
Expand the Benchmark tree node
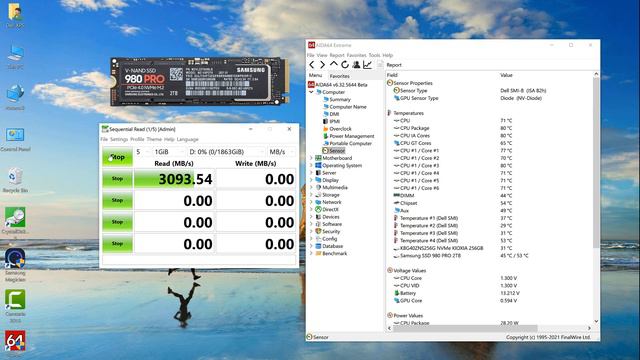tap(311, 253)
